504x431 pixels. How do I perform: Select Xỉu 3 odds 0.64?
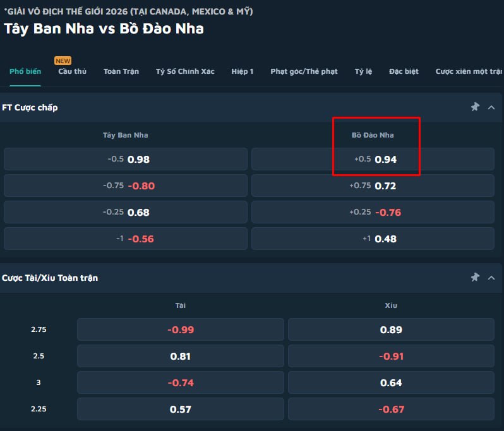point(391,382)
